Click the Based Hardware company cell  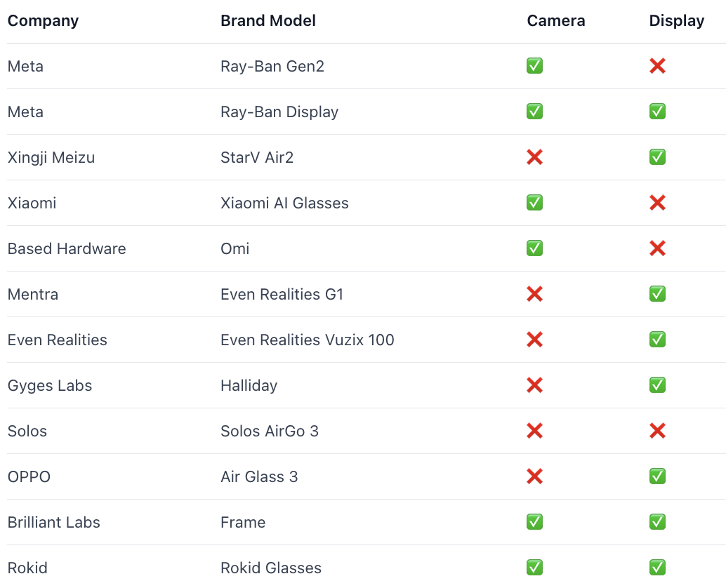tap(67, 248)
